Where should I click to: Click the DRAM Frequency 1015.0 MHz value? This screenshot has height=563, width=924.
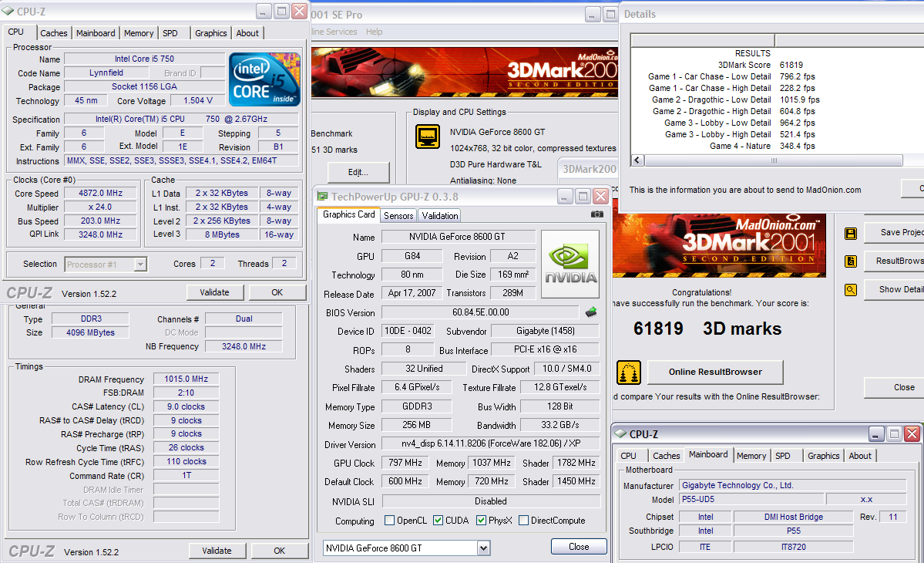click(186, 379)
